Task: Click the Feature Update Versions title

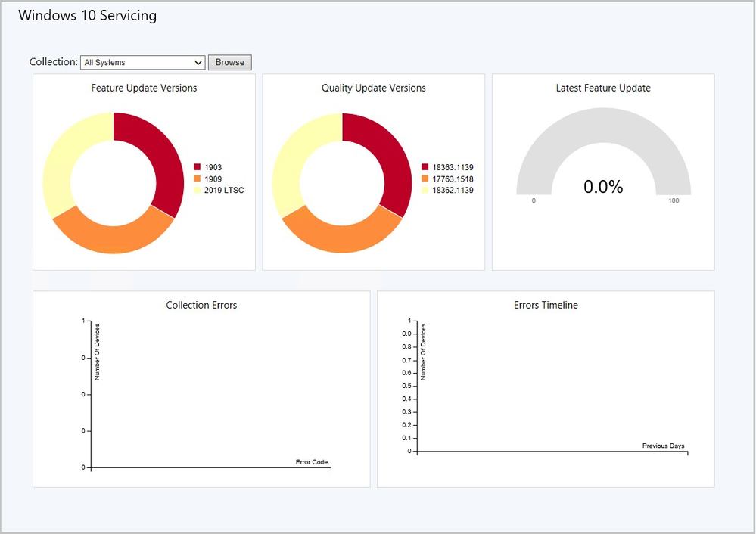Action: click(x=144, y=88)
